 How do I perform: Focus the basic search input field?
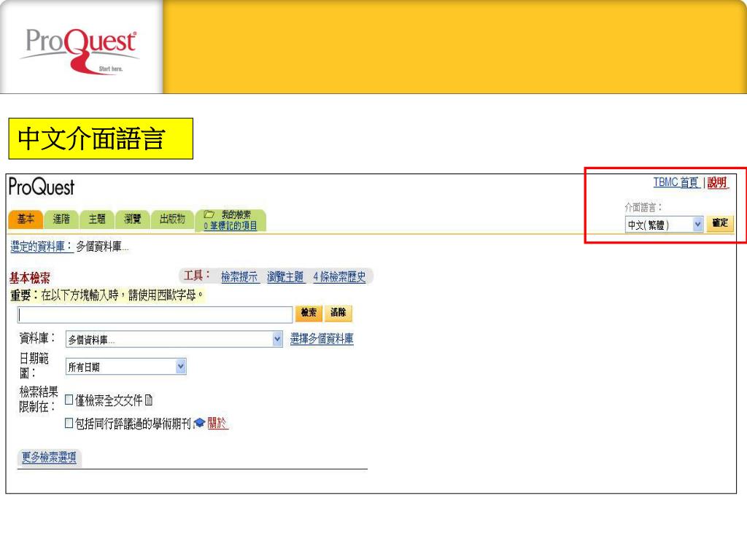(x=155, y=315)
